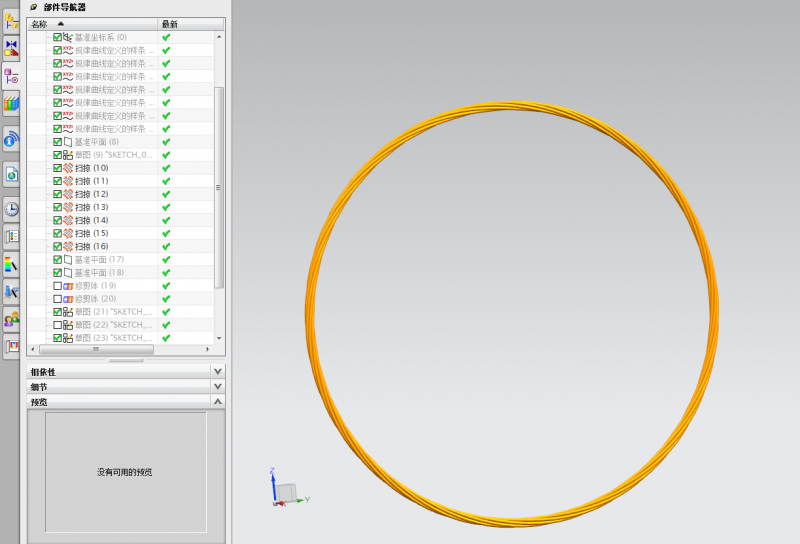This screenshot has height=544, width=800.
Task: Click the green status checkmark of 扫掠 (12)
Action: [166, 194]
